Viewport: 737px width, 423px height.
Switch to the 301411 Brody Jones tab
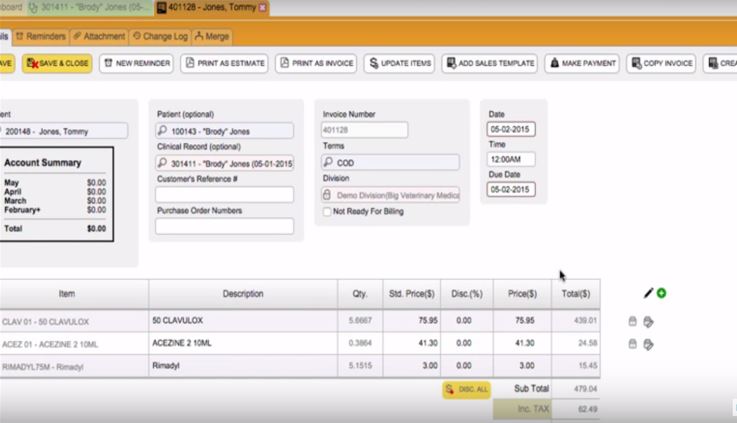click(89, 8)
